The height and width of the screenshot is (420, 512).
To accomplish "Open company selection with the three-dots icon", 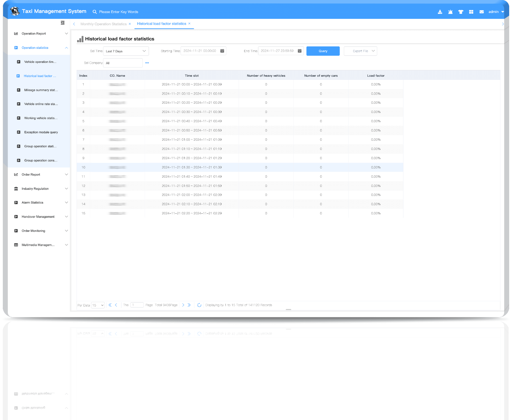I will click(x=147, y=63).
